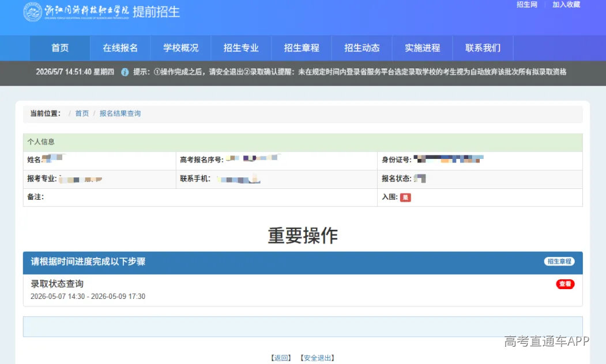Click the 高考报名序号 label
The width and height of the screenshot is (606, 364).
pos(202,160)
